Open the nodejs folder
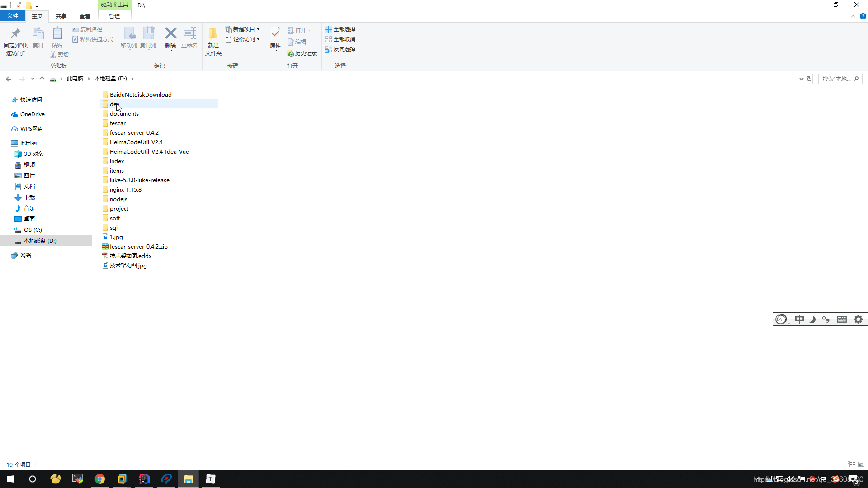868x488 pixels. coord(118,198)
